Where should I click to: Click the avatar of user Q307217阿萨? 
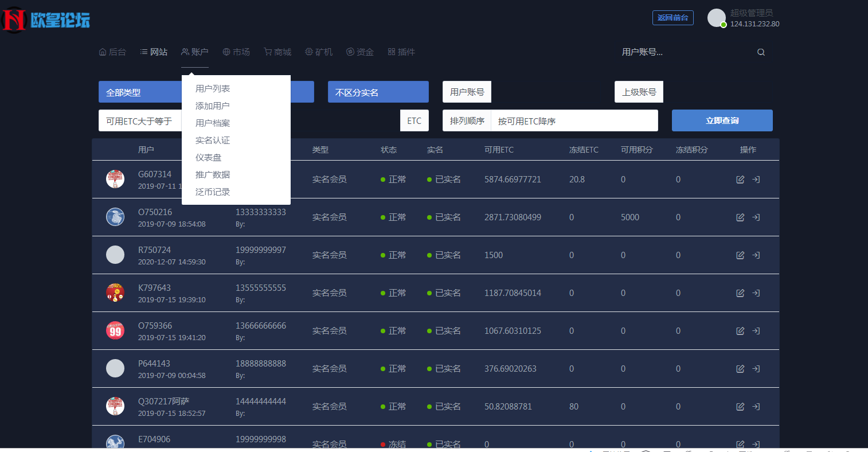[115, 406]
